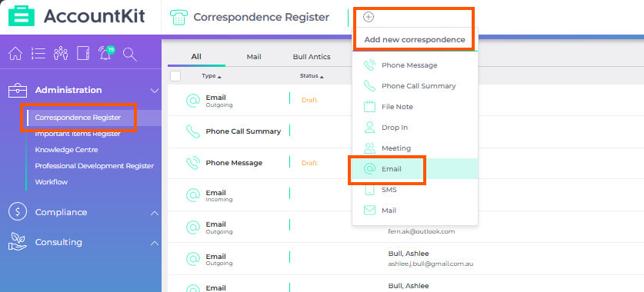Sort by the Type column
This screenshot has width=644, height=292.
211,76
